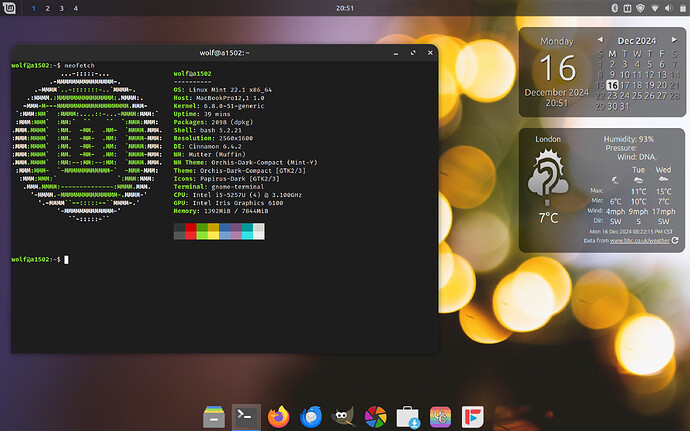
Task: Refresh the weather desklet data
Action: pyautogui.click(x=675, y=240)
